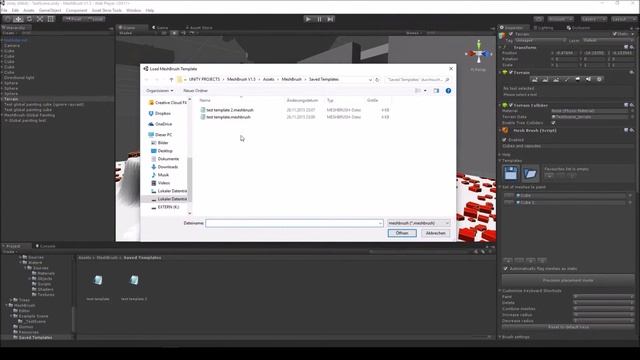Open the Layer dropdown in Inspector
640x360 pixels.
(x=608, y=40)
